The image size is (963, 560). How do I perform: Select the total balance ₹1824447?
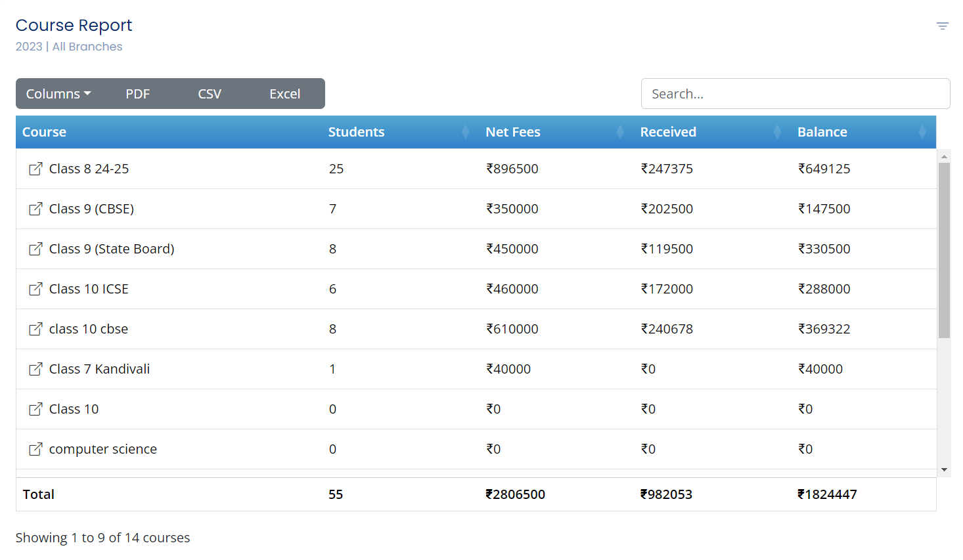[827, 494]
